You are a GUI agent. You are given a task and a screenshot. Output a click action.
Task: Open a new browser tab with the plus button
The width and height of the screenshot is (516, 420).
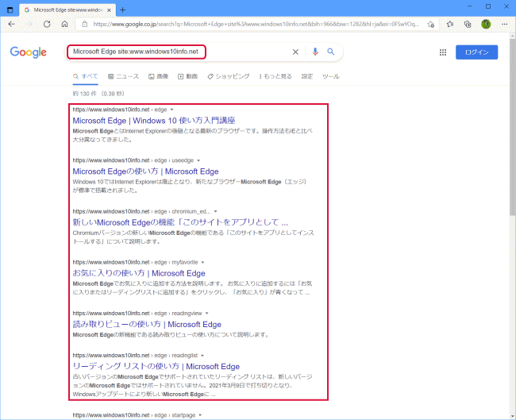point(123,10)
